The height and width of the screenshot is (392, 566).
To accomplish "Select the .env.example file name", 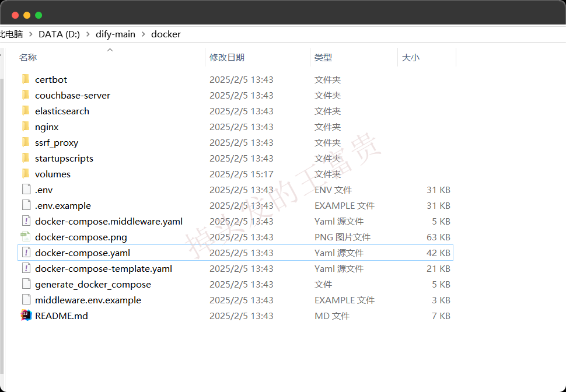I will click(63, 206).
